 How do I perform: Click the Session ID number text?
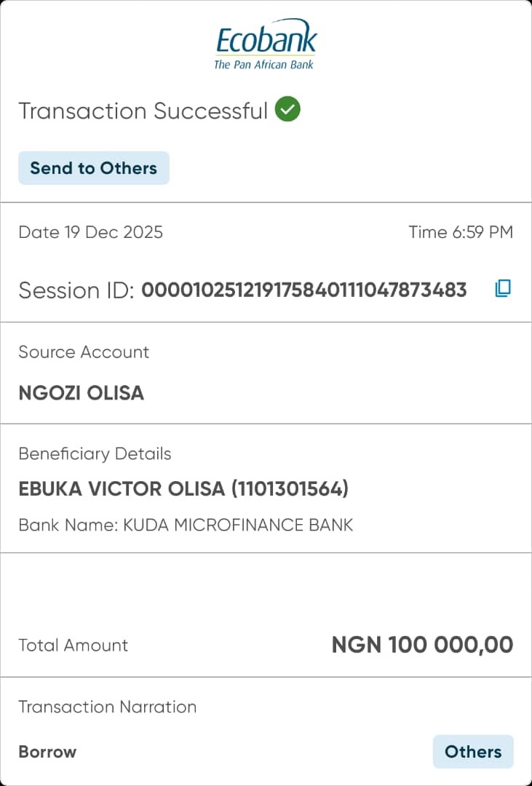pyautogui.click(x=303, y=290)
